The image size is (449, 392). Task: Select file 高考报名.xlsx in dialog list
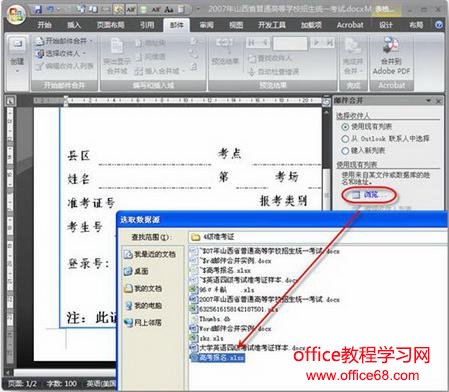click(218, 358)
